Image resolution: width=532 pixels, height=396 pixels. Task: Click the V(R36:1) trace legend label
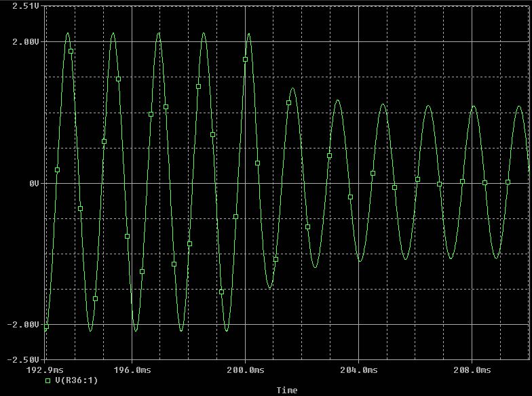click(76, 380)
